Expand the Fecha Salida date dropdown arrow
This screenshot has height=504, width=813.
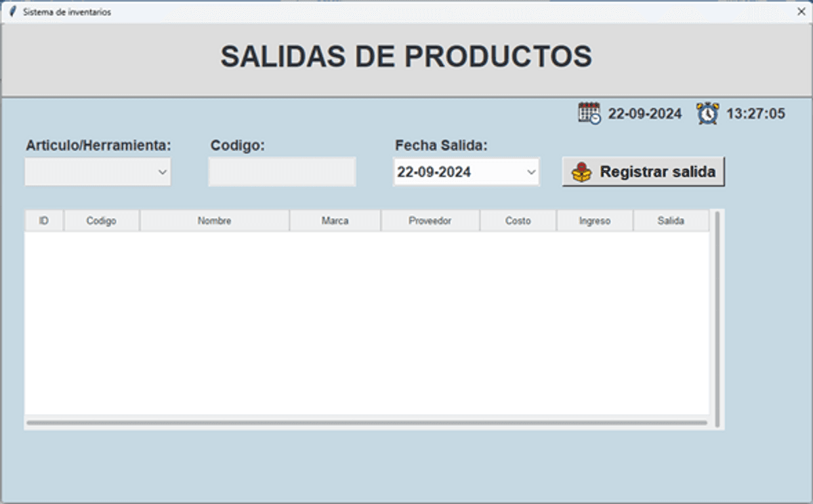coord(531,172)
